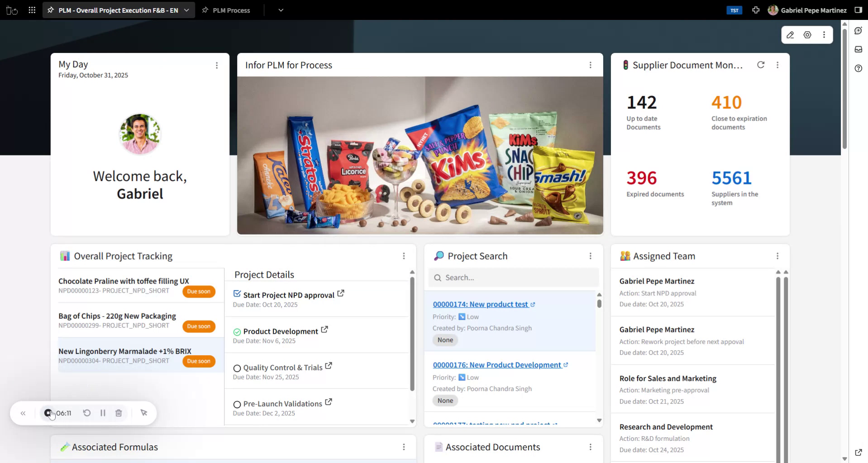This screenshot has height=463, width=868.
Task: Refresh the Supplier Document Monitor widget
Action: click(x=761, y=65)
